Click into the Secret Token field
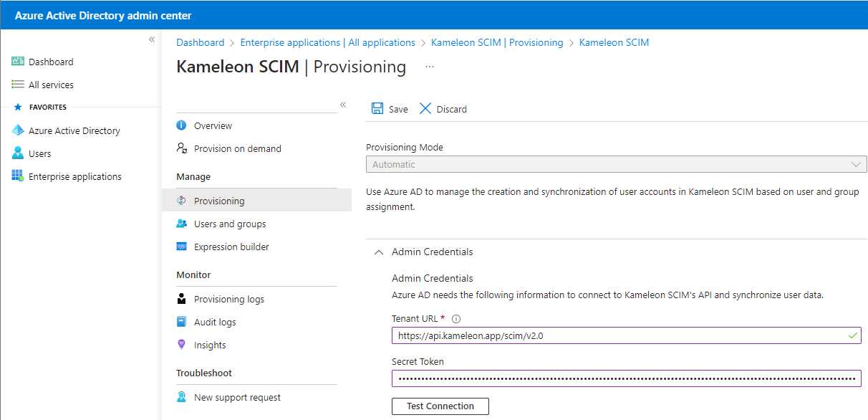Viewport: 868px width, 420px height. tap(626, 378)
